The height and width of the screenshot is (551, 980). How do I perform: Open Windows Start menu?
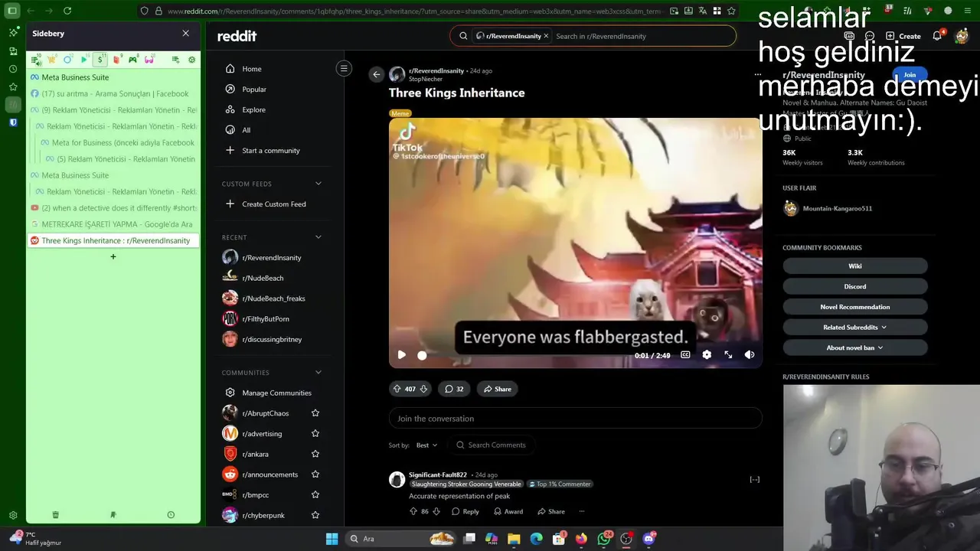pos(332,539)
